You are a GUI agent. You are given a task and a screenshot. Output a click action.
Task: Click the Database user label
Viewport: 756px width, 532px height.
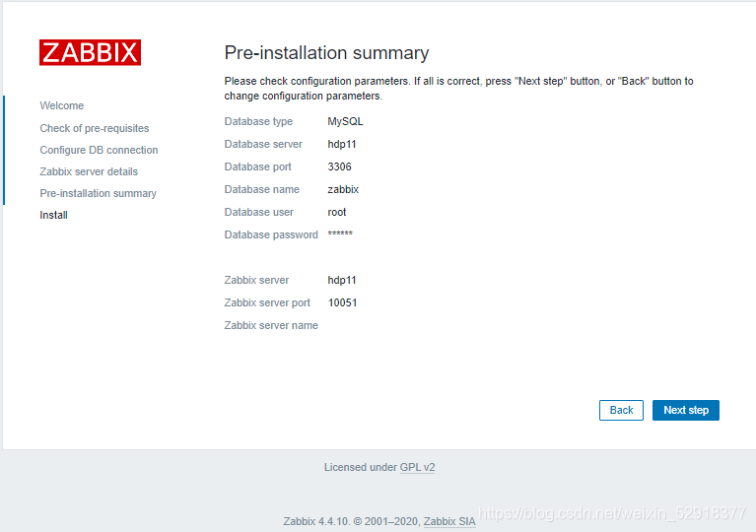(x=259, y=212)
